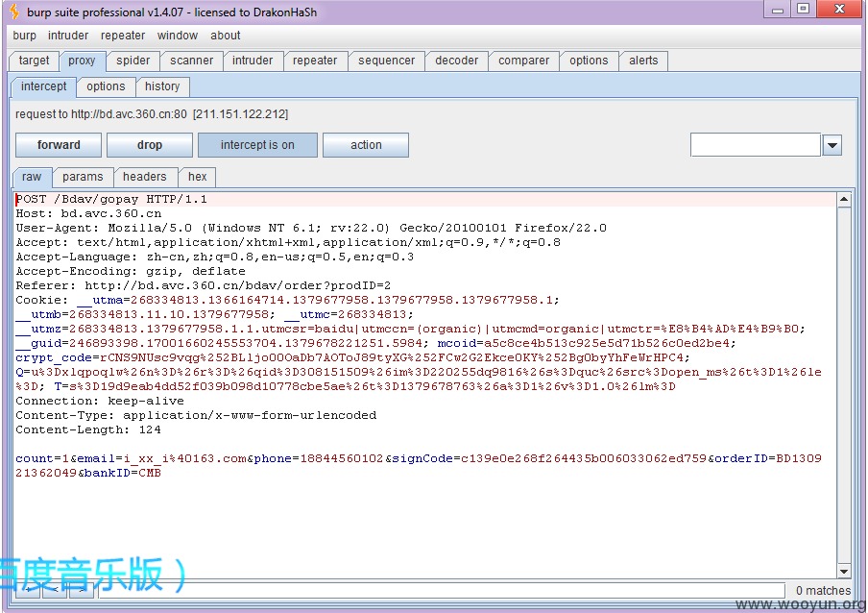Click the scroll up arrow of request pane
The height and width of the screenshot is (613, 868).
click(x=844, y=199)
